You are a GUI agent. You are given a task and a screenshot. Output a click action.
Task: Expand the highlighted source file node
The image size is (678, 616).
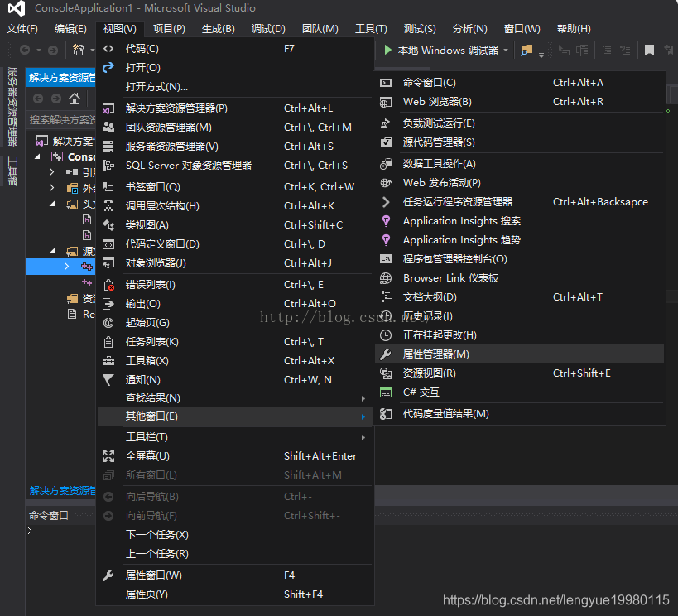(x=66, y=266)
